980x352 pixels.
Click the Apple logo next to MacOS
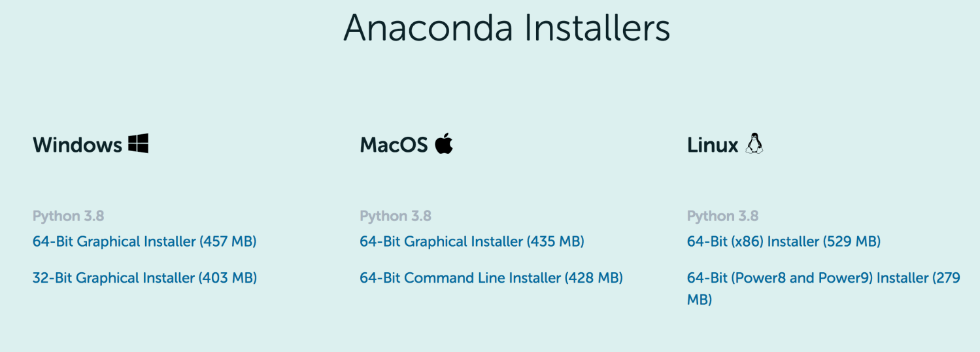(x=444, y=143)
